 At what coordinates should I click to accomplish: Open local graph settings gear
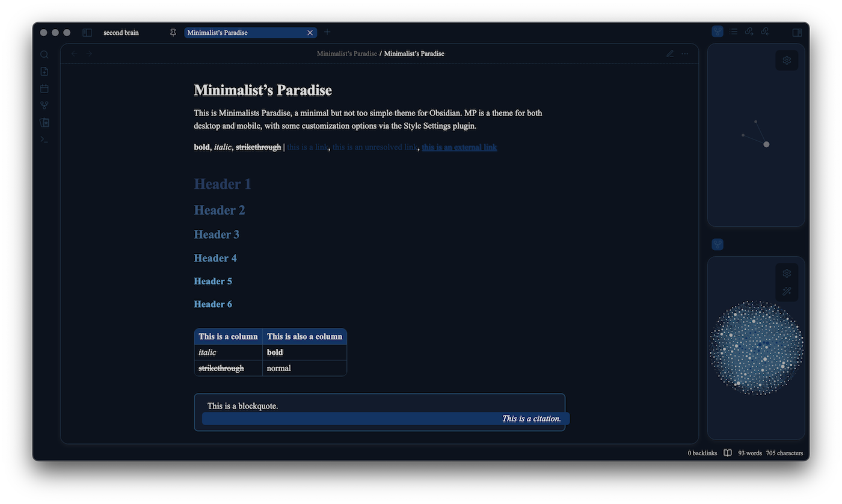point(787,60)
